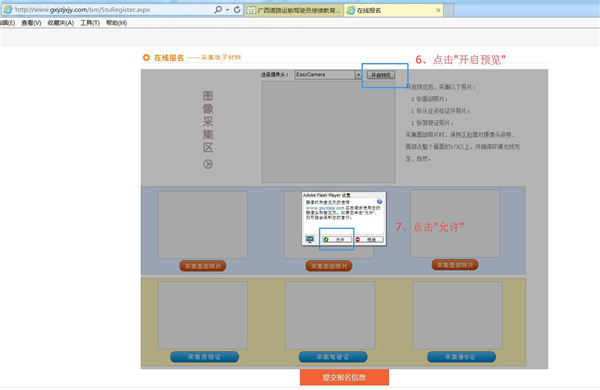Open the EasyCamera camera selection dropdown
The height and width of the screenshot is (390, 600).
[328, 75]
